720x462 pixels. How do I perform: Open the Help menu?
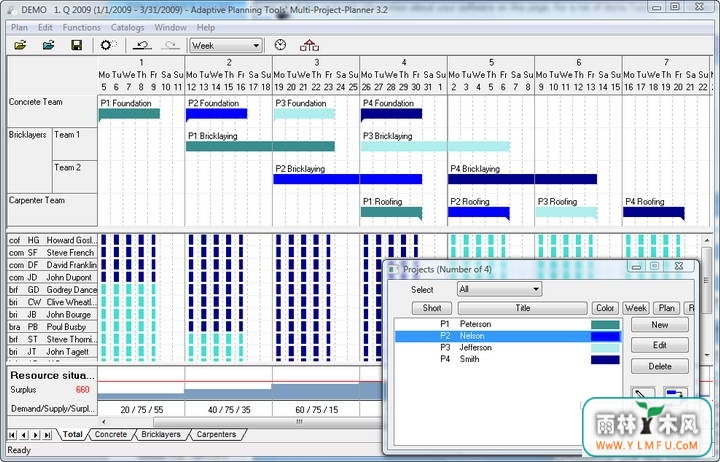coord(206,28)
